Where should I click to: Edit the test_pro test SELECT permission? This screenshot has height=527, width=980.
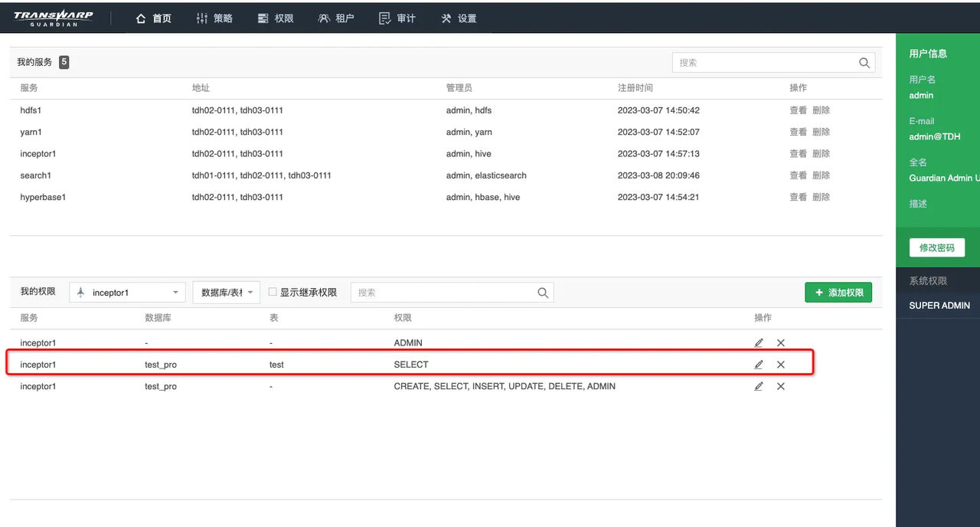(759, 365)
